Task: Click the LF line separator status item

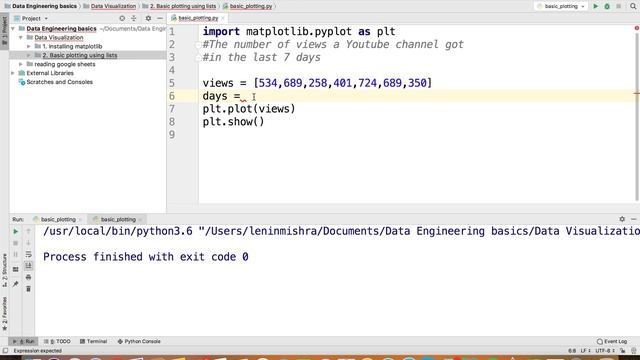Action: pyautogui.click(x=585, y=351)
